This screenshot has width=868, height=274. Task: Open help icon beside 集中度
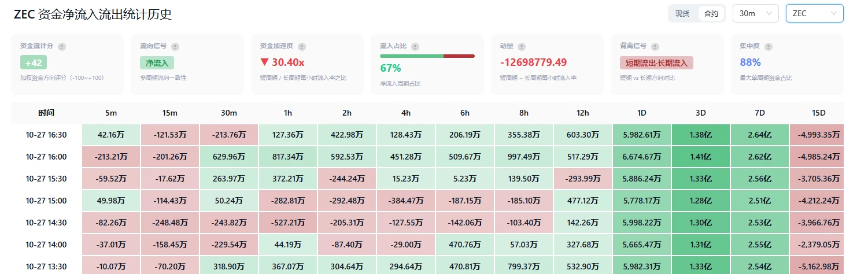[x=769, y=47]
